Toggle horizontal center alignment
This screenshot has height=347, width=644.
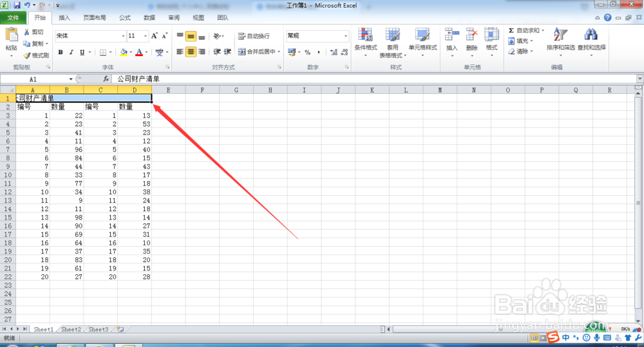(191, 52)
